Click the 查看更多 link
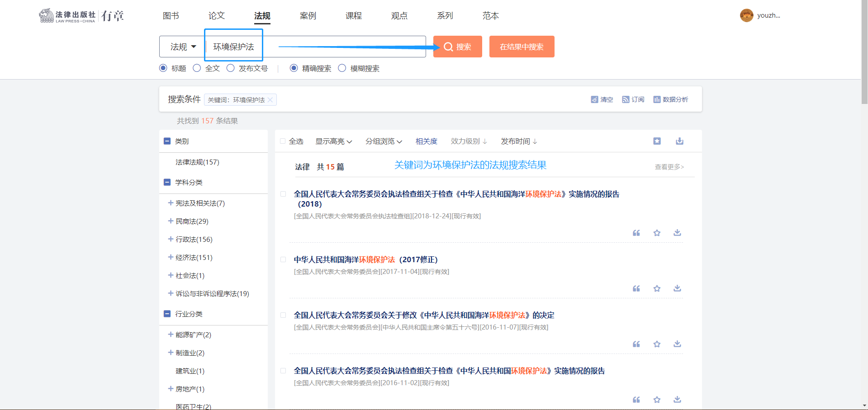 click(x=669, y=167)
